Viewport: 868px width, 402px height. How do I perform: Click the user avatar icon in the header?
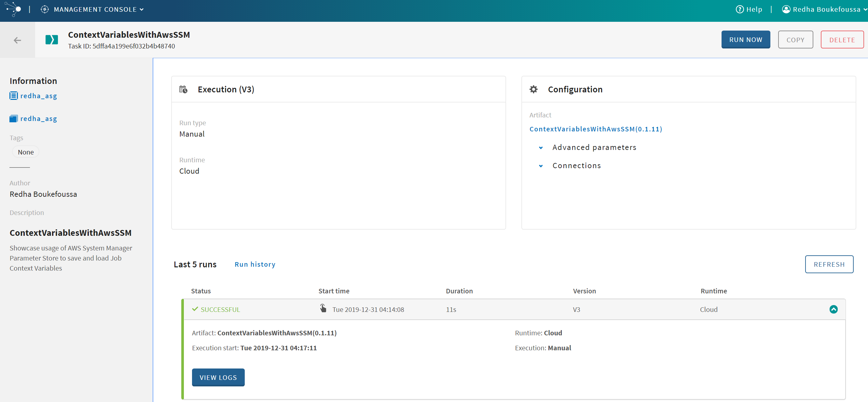tap(786, 9)
